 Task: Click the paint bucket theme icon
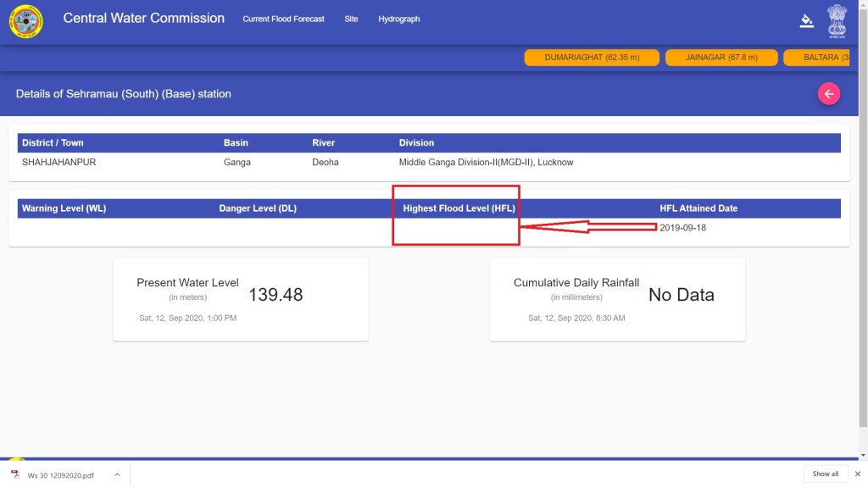click(806, 21)
